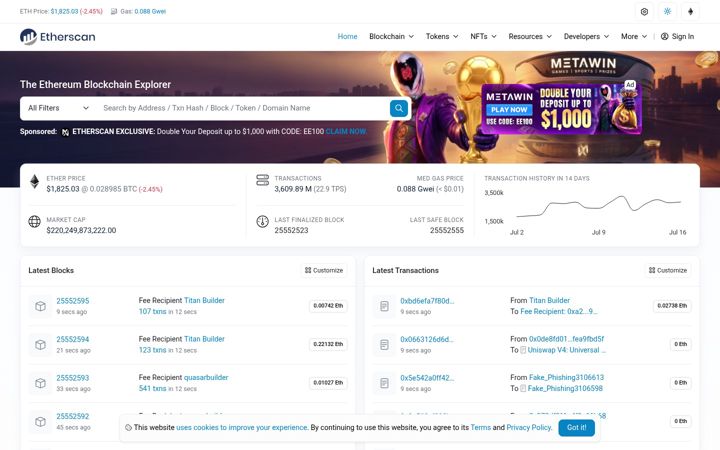Toggle the light theme sun icon
This screenshot has height=450, width=720.
[667, 11]
